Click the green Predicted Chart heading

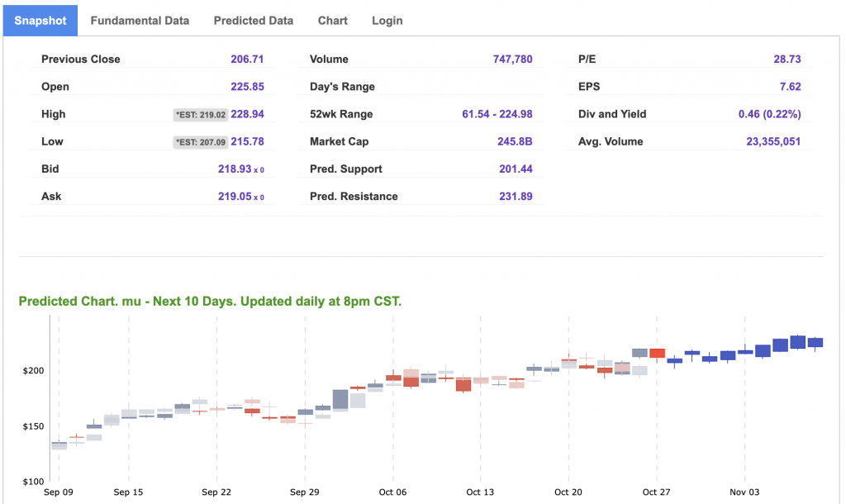coord(210,302)
